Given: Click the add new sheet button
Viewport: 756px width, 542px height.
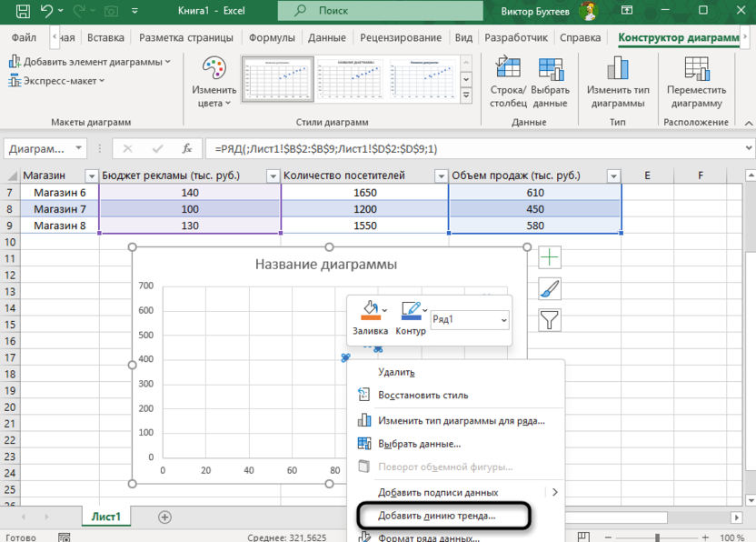Looking at the screenshot, I should pos(164,517).
